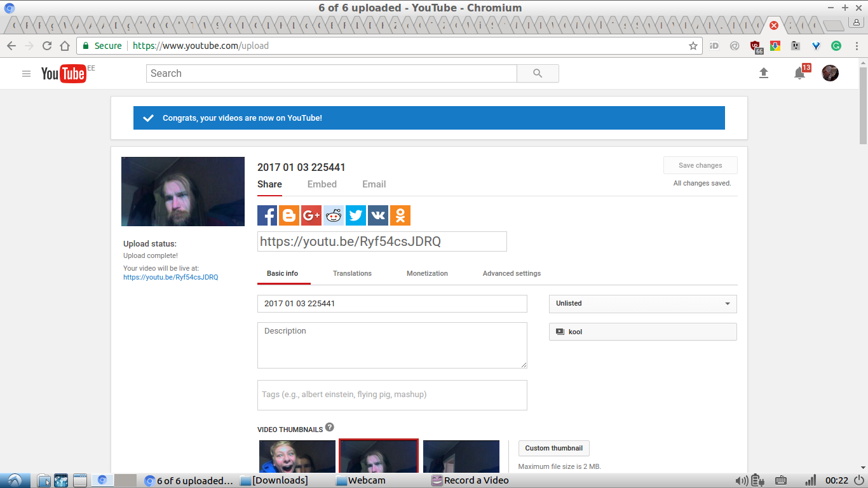Open the youtu.be link under Upload status
868x488 pixels.
171,277
